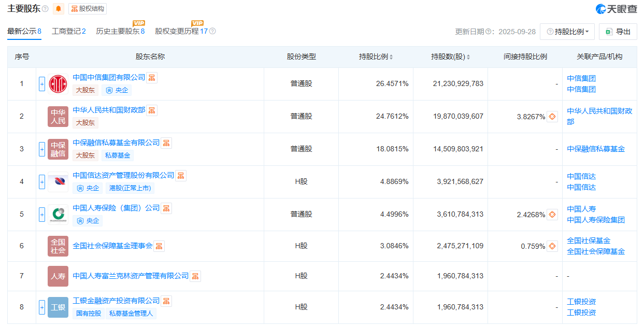Open equity structure icon next to 中国信达资产管理股份有限公司
Screen dimensions: 644x326
click(181, 176)
